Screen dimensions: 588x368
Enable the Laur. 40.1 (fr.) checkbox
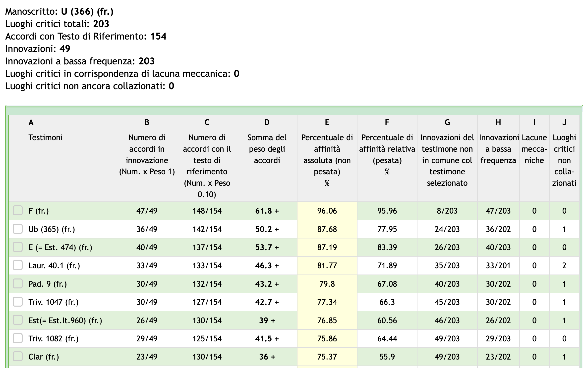coord(18,265)
